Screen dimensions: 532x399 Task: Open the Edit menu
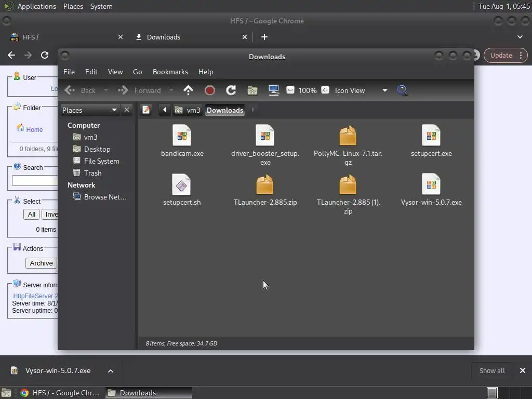91,72
